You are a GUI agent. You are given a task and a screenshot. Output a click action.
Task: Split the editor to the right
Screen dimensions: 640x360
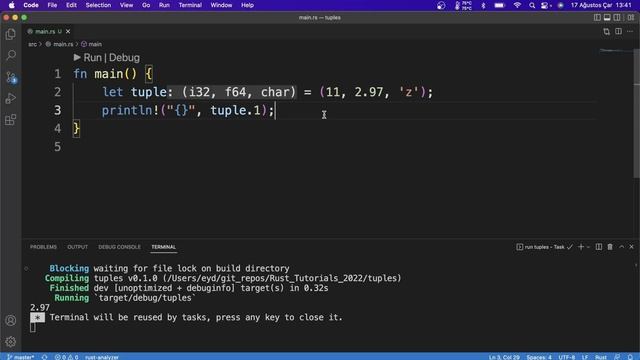[x=618, y=31]
